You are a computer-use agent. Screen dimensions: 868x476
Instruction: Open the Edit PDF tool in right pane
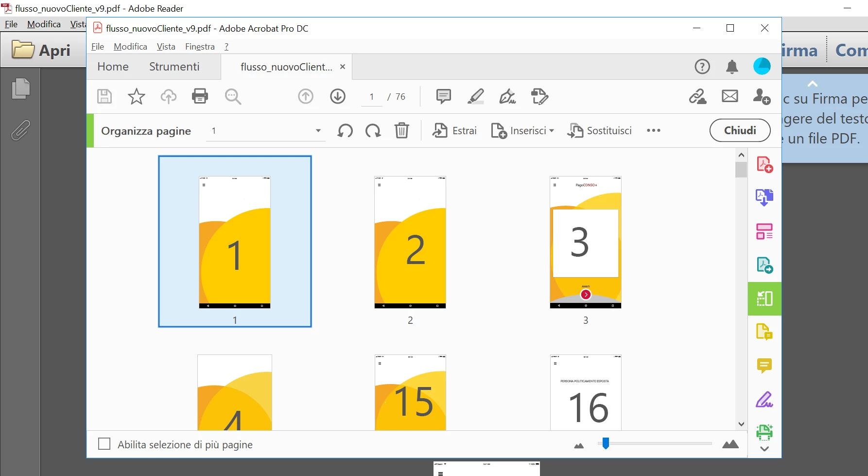tap(764, 231)
